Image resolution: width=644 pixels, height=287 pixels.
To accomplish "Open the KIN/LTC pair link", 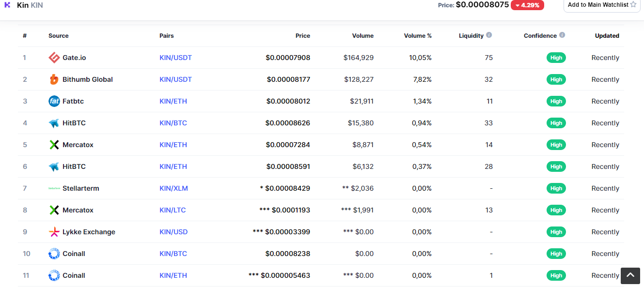I will click(x=173, y=210).
